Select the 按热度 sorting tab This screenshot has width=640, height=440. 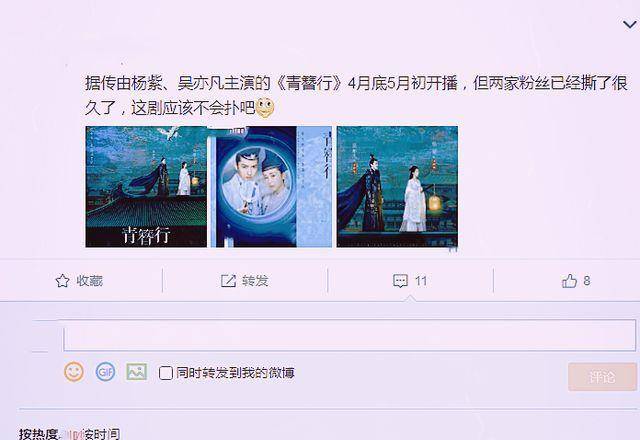click(39, 433)
